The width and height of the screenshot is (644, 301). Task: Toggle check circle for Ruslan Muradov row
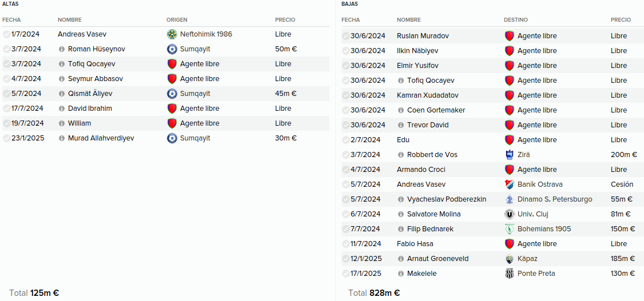point(346,36)
